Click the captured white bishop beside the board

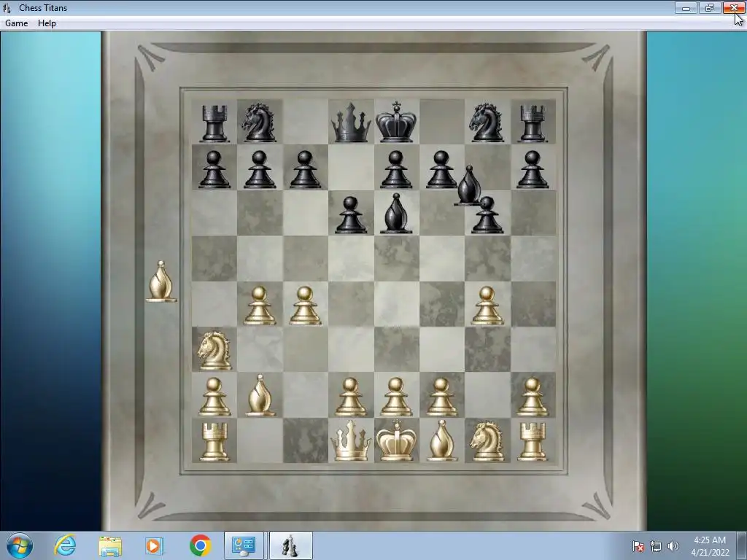coord(161,281)
